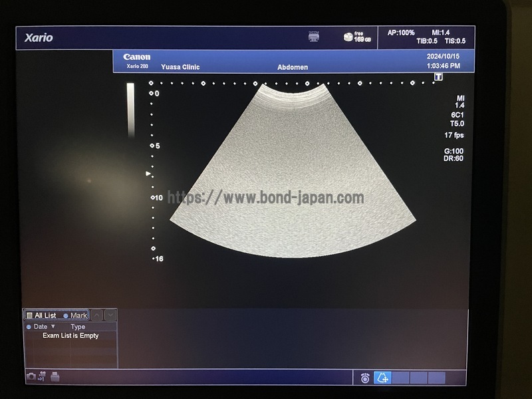Click the Abdomen preset label

(292, 67)
